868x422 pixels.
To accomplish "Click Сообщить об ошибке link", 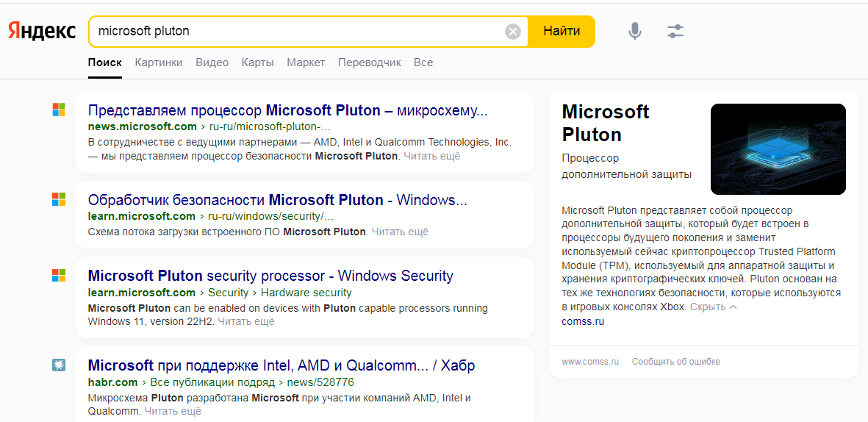I will coord(676,362).
